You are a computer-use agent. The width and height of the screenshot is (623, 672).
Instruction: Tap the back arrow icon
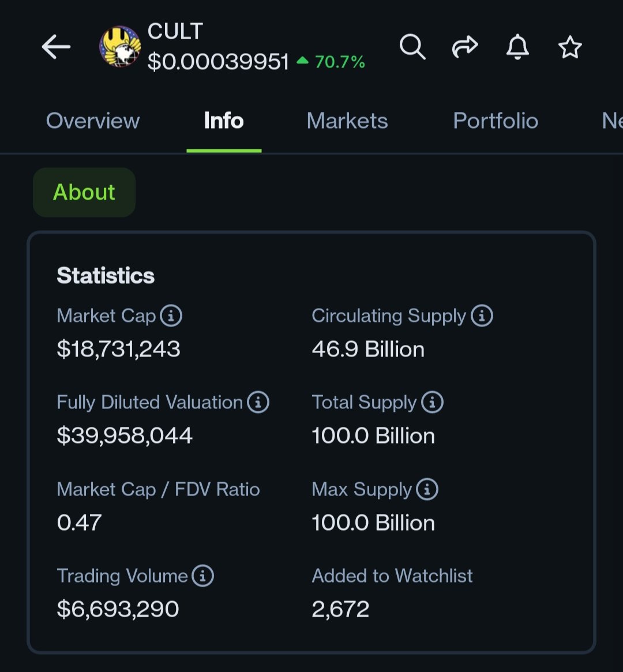pyautogui.click(x=56, y=47)
